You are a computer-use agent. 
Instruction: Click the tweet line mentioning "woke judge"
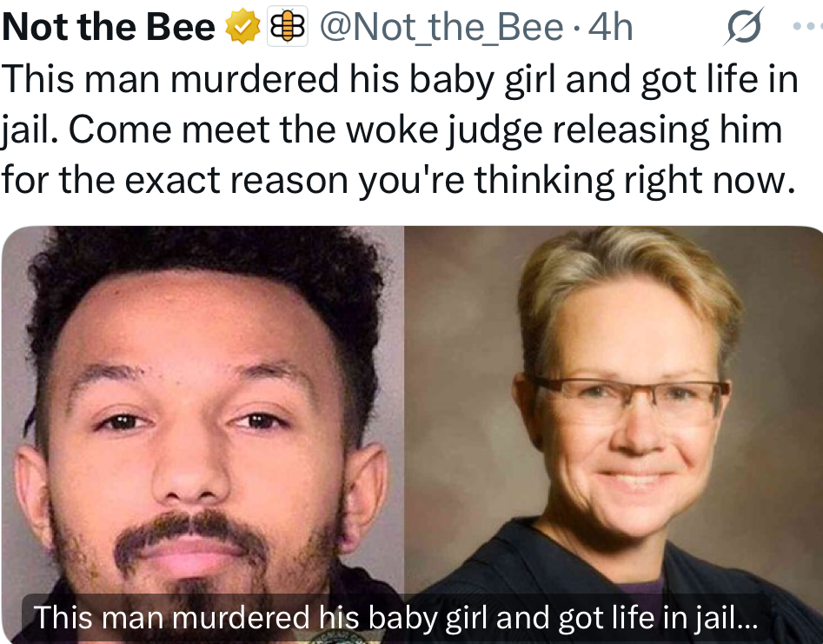[391, 130]
